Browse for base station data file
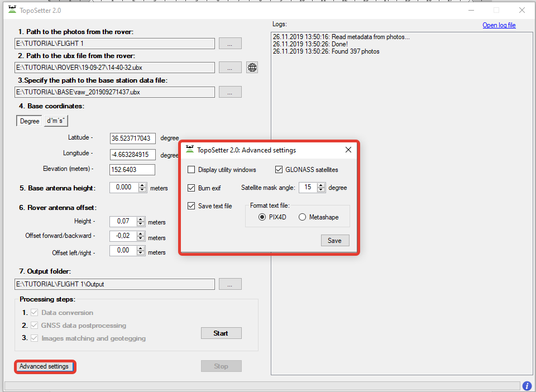Viewport: 536px width, 392px height. 230,92
